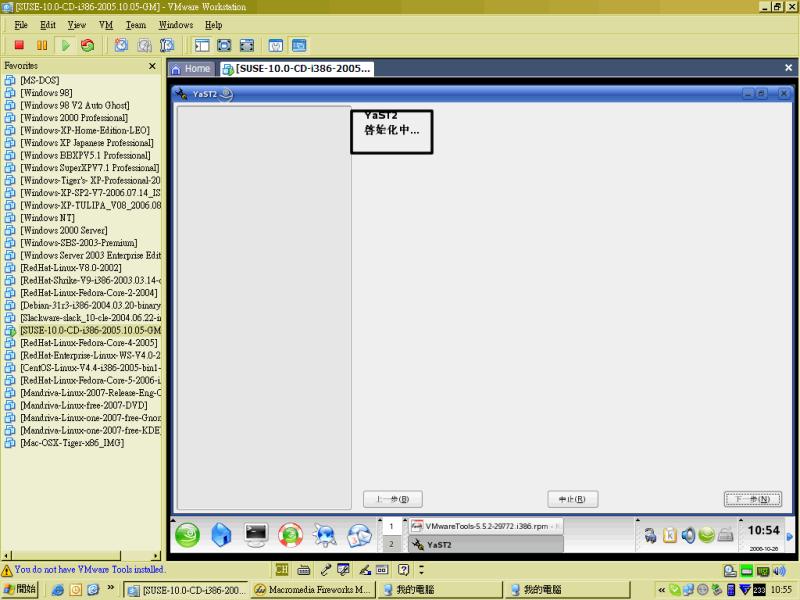Expand the Quick Launch overflow chevron
The height and width of the screenshot is (600, 800).
(110, 588)
